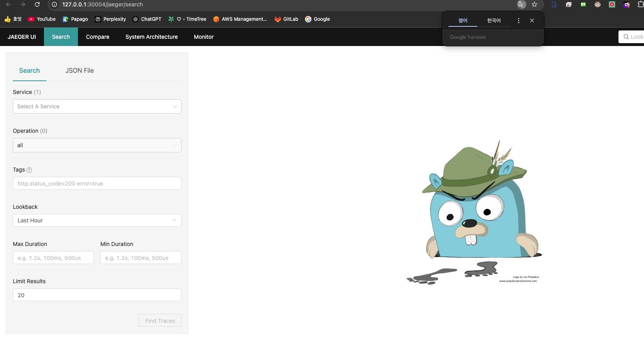Close the Google Translate popup
Viewport: 644px width, 352px height.
click(532, 20)
